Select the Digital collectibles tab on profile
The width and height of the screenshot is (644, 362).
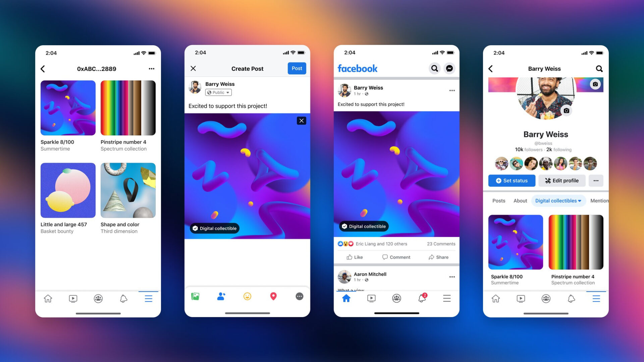pyautogui.click(x=556, y=201)
